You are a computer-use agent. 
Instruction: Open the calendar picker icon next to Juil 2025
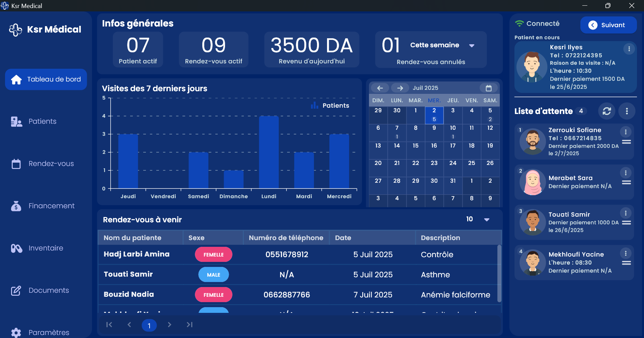[x=489, y=88]
